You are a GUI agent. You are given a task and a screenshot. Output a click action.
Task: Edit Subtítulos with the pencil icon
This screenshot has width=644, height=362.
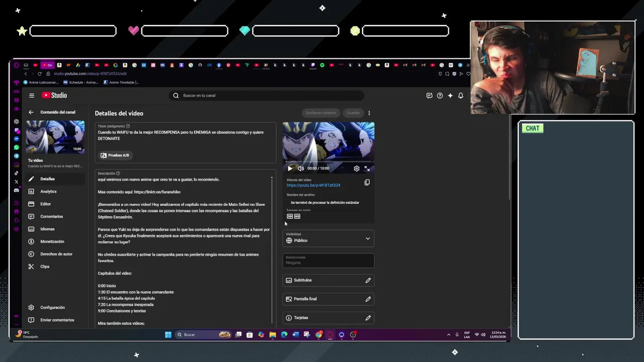368,280
